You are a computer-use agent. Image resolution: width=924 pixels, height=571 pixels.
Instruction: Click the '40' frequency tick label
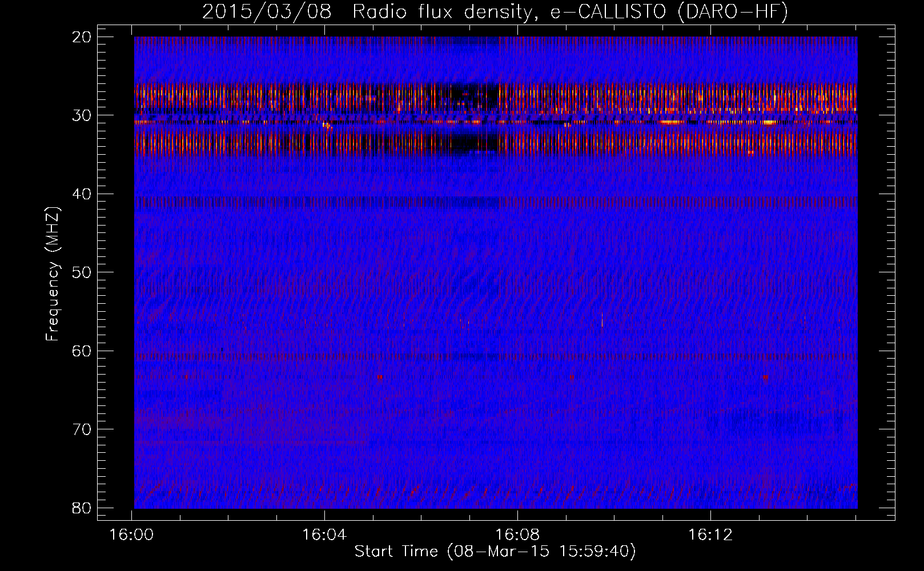(x=82, y=194)
